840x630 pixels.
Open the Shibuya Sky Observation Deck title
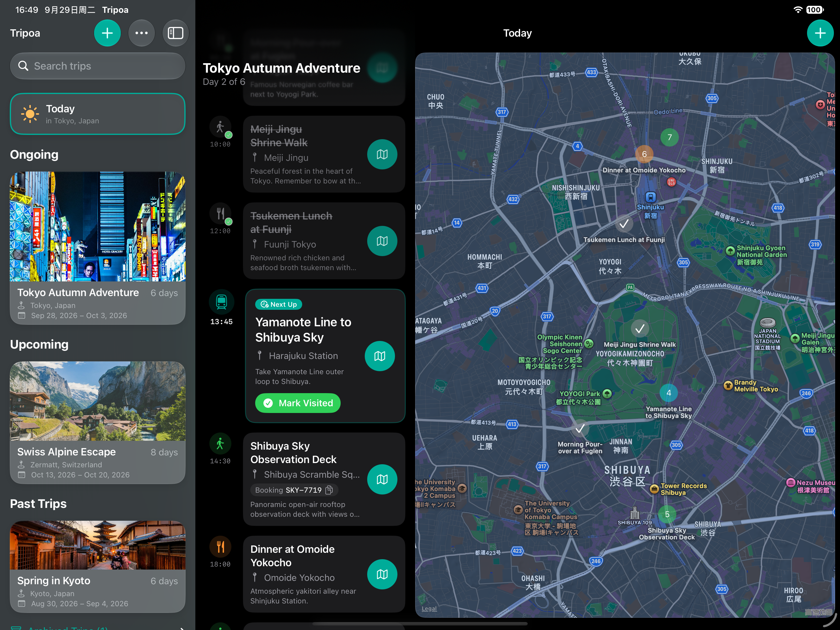[x=293, y=453]
